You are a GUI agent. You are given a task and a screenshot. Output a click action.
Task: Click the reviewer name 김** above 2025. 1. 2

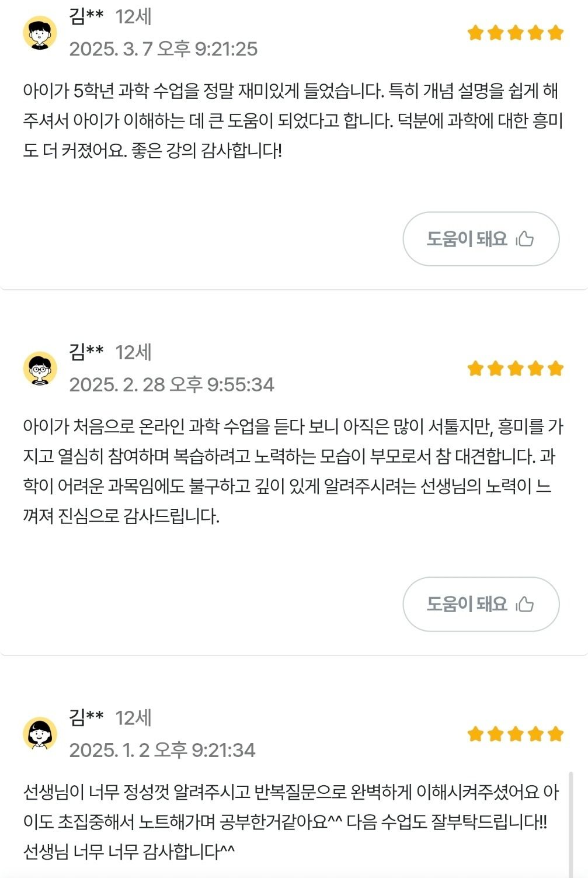(86, 717)
